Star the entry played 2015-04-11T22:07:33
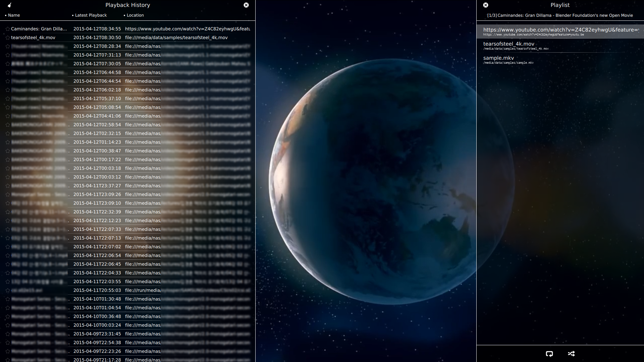 (7, 229)
